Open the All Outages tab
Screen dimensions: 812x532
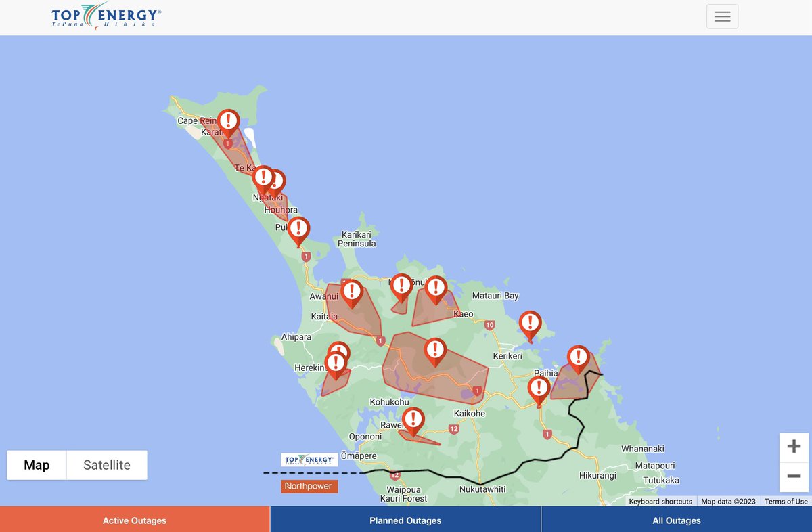click(677, 520)
